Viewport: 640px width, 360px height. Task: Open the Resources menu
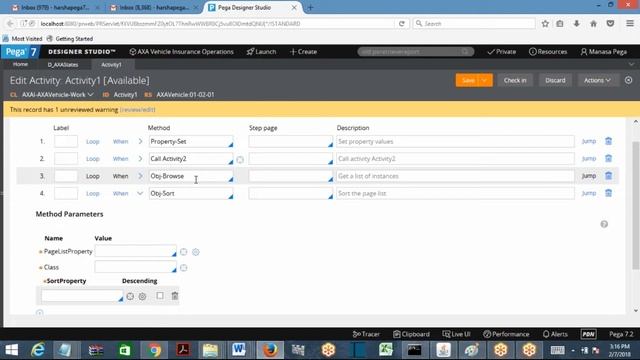548,52
